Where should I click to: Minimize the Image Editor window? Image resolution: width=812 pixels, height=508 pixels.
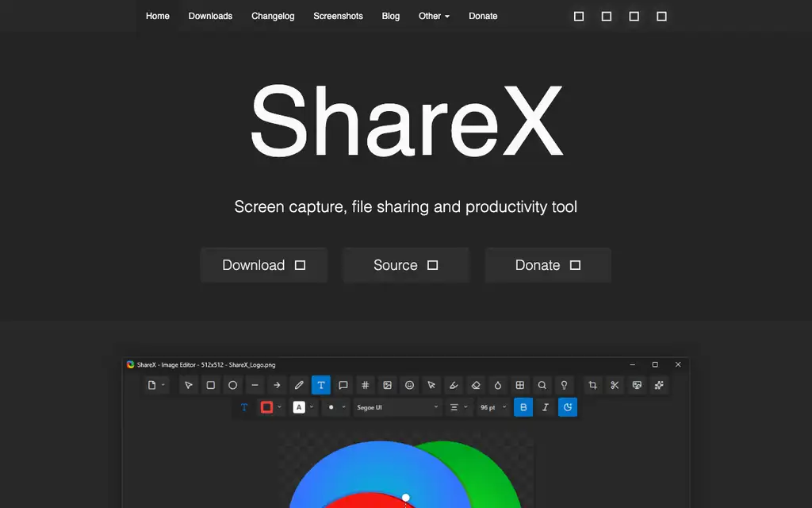click(x=632, y=365)
